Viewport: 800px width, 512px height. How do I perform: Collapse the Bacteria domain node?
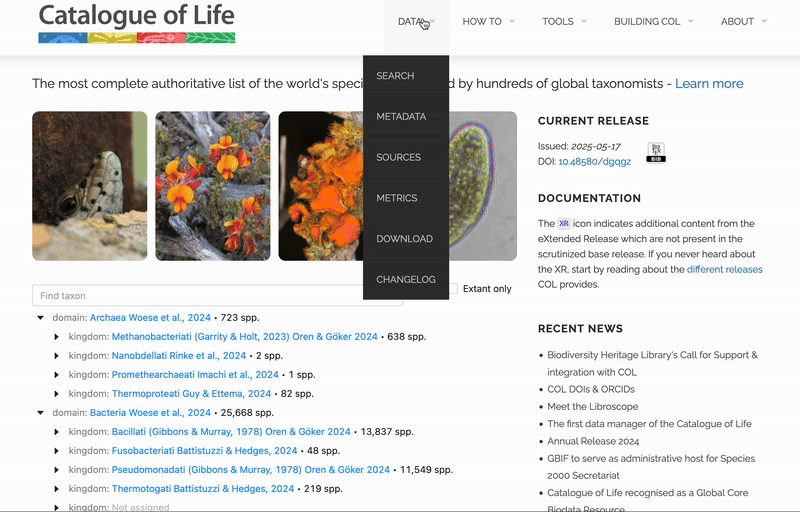pyautogui.click(x=41, y=412)
